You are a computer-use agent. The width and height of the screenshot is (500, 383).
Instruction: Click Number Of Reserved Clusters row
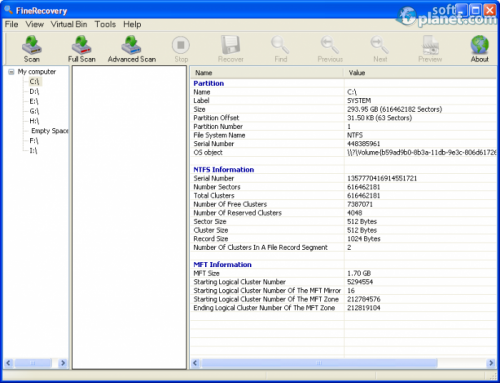(x=343, y=213)
